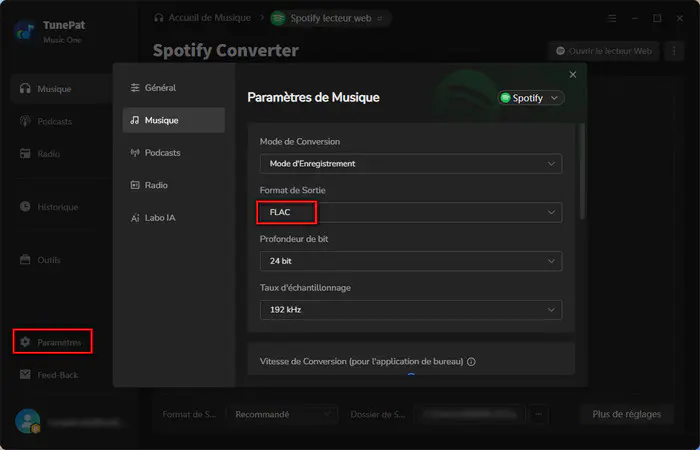Open the three-dot more options menu
700x450 pixels.
(674, 51)
